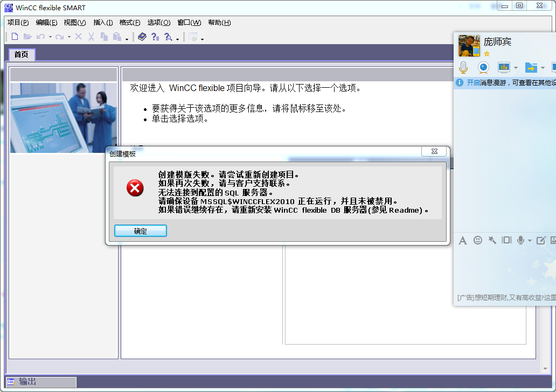
Task: Open the emoji smiley picker in chat
Action: [478, 240]
